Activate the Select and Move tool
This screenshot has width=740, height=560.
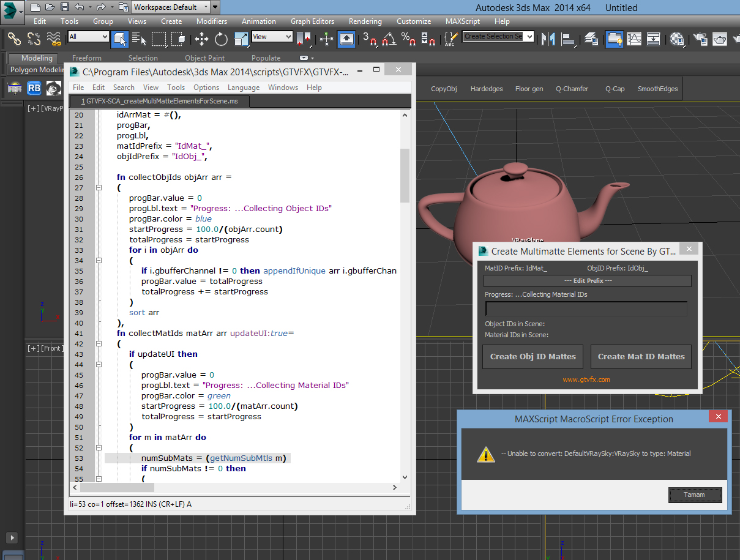tap(201, 39)
